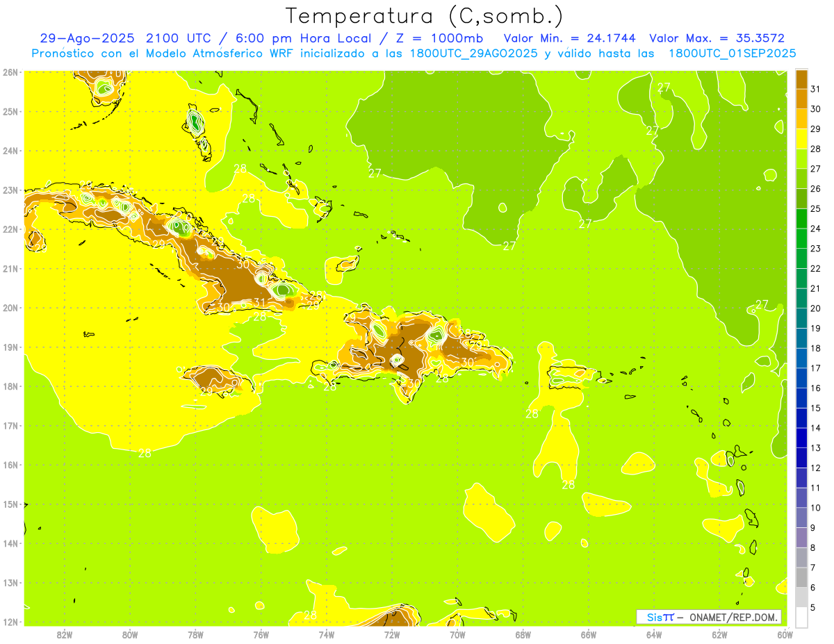Click the legend value "5" on the color bar

(x=814, y=608)
